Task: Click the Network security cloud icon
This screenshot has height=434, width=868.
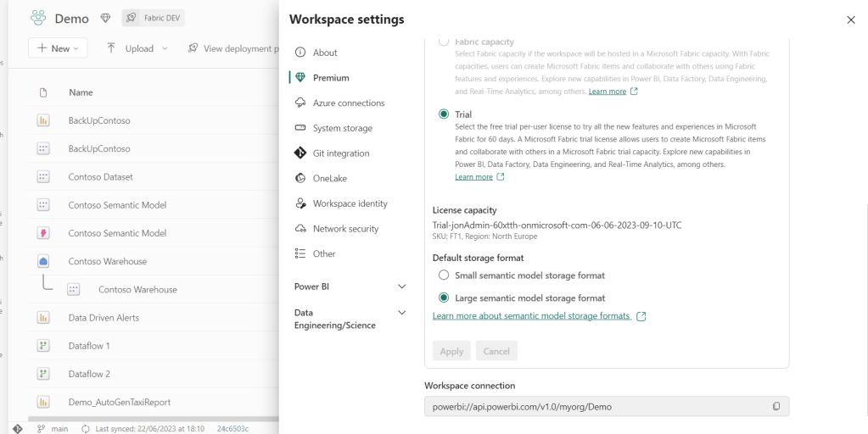Action: point(300,229)
